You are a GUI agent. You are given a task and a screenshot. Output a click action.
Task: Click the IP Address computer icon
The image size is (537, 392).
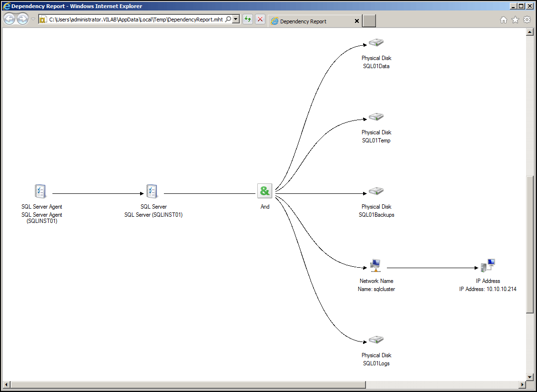(488, 265)
